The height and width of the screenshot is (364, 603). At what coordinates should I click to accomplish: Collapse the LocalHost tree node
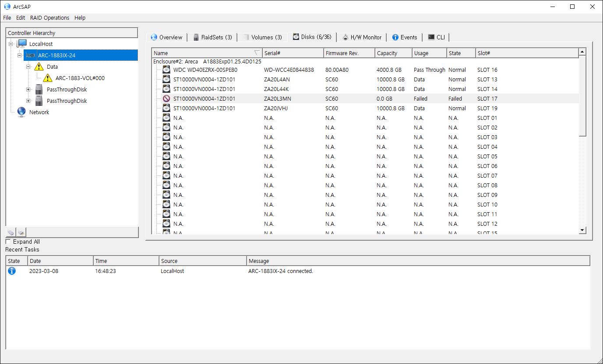(x=11, y=44)
